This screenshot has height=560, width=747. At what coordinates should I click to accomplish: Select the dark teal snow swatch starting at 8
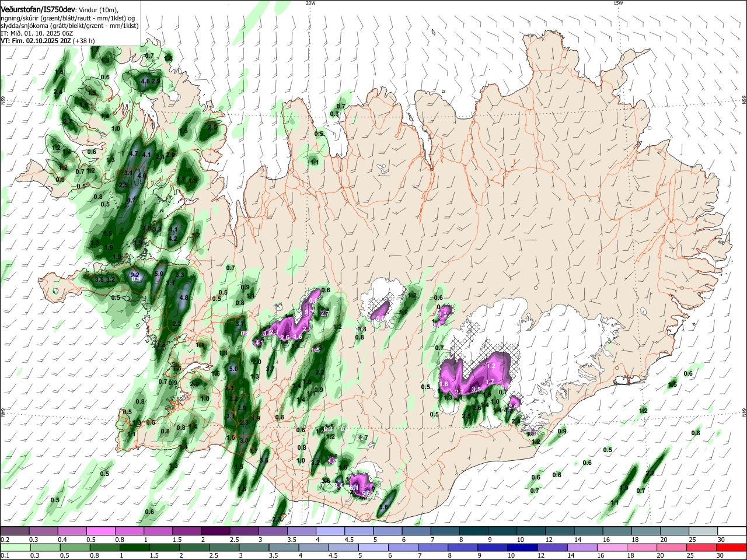pos(474,531)
